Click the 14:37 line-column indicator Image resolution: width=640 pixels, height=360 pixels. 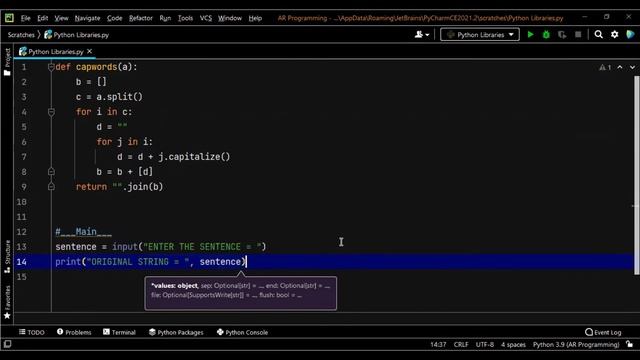click(438, 344)
